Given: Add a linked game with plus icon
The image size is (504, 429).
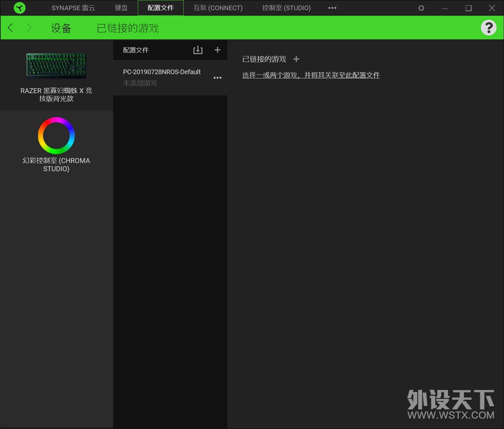Looking at the screenshot, I should [296, 59].
